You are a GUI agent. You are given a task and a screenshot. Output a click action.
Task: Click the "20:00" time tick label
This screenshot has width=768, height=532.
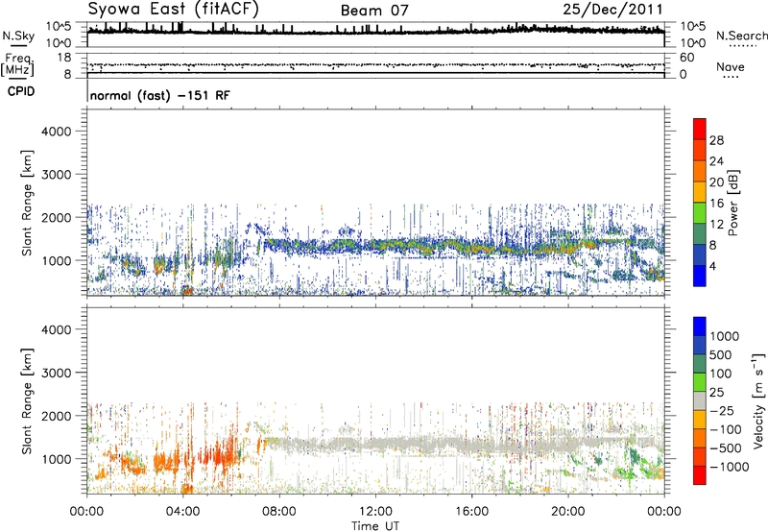tap(568, 512)
